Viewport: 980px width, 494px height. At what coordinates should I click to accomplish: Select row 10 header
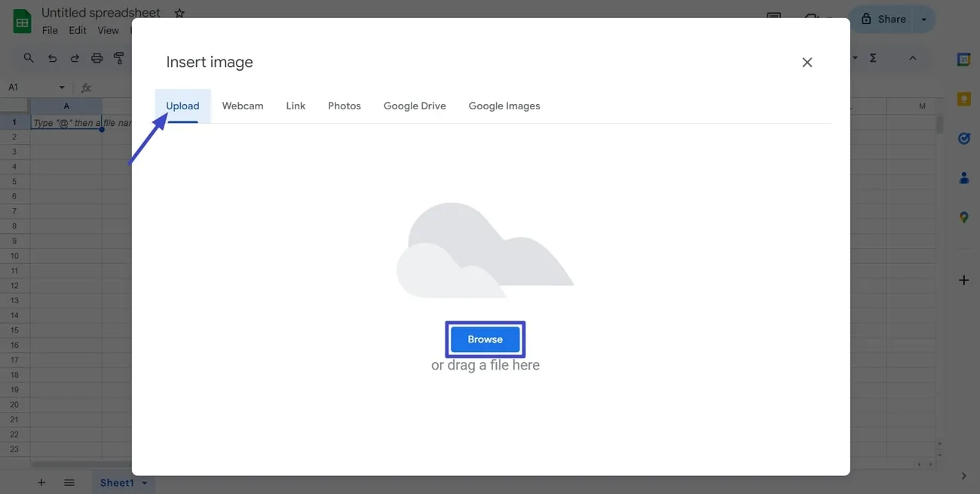14,256
